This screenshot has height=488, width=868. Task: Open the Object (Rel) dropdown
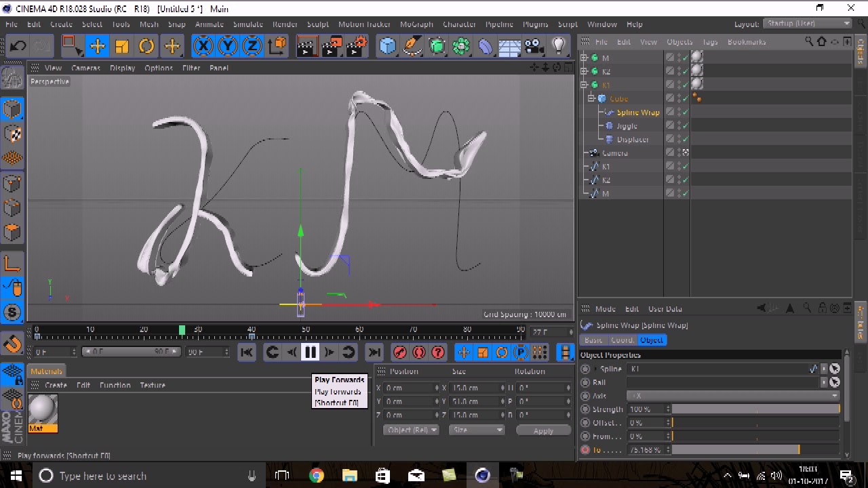point(412,430)
